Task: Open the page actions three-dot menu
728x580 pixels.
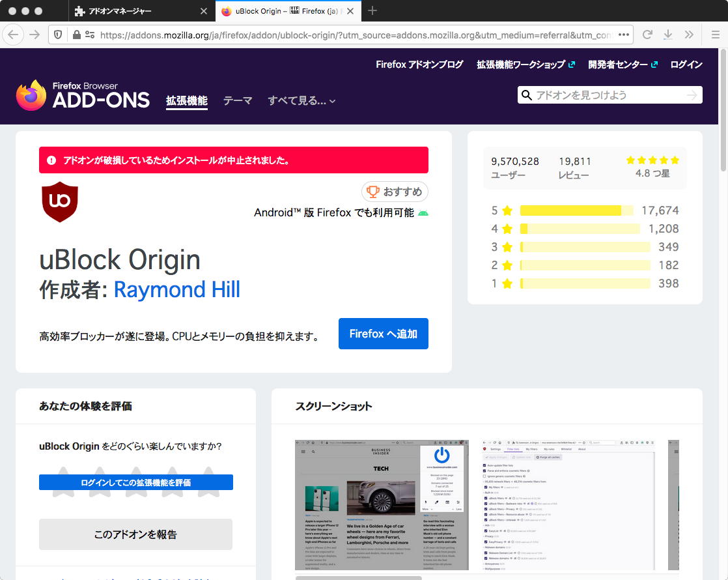Action: pos(624,35)
